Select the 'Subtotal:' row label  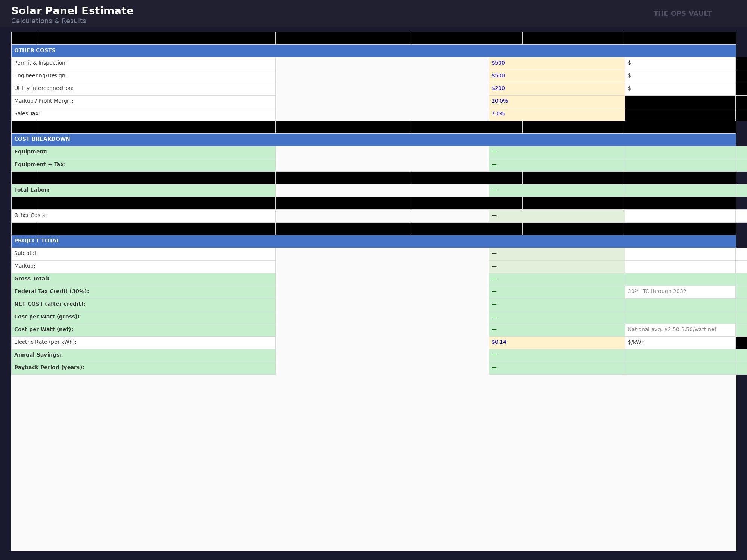click(x=143, y=254)
